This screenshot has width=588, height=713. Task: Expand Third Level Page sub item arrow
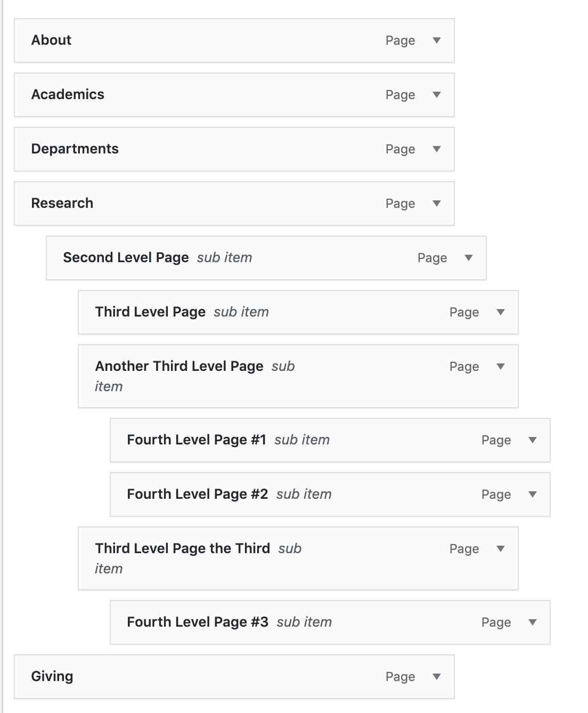click(501, 312)
